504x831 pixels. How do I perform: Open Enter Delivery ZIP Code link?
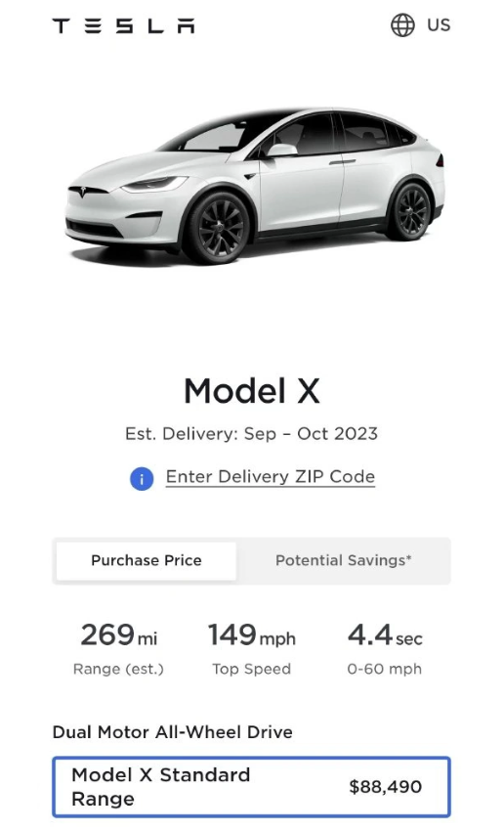click(270, 477)
